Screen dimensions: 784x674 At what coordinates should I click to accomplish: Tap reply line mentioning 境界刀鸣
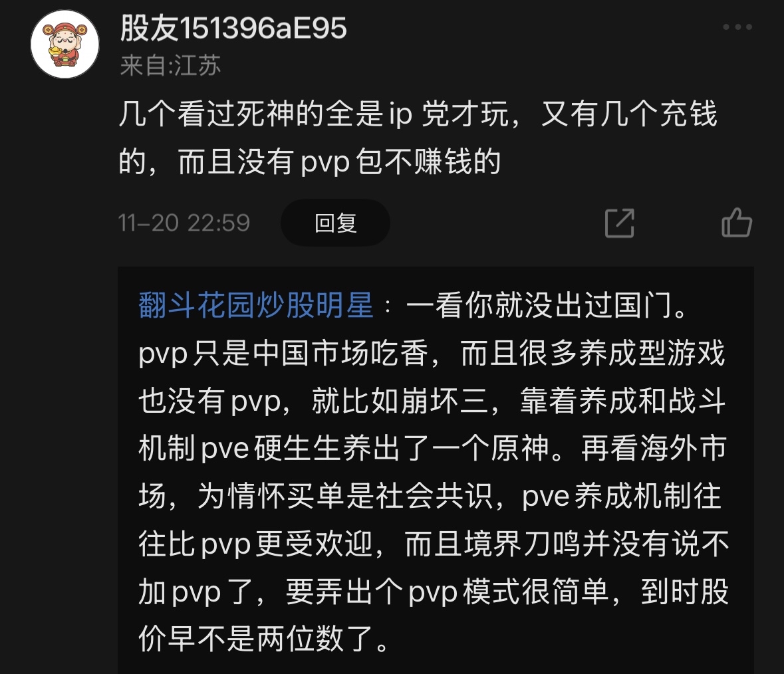tap(434, 544)
